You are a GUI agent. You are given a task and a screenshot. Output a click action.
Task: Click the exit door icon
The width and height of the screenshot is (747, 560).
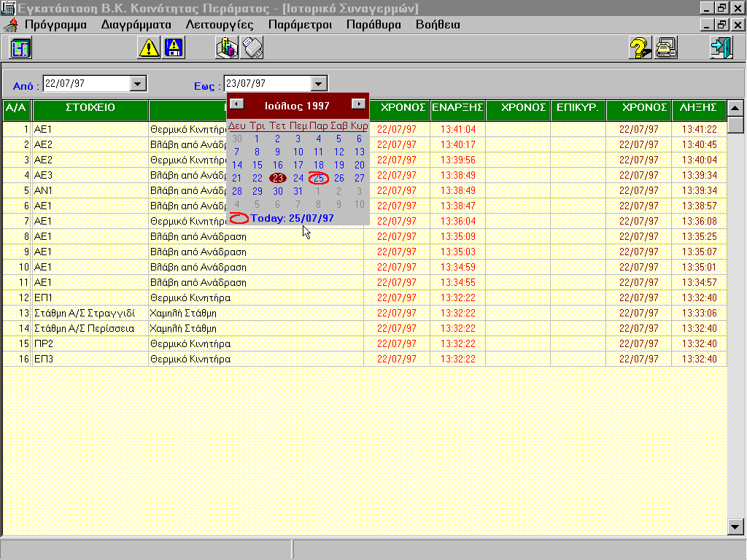click(x=721, y=48)
